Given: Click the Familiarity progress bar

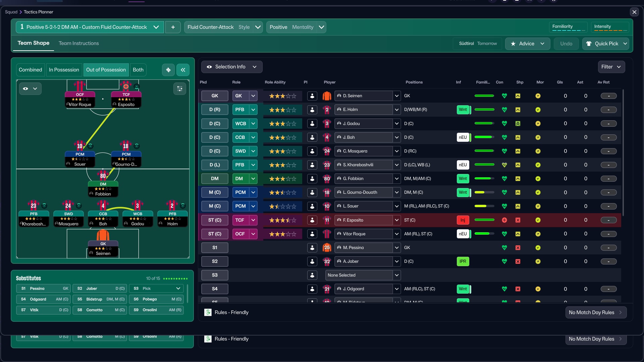Looking at the screenshot, I should (568, 30).
